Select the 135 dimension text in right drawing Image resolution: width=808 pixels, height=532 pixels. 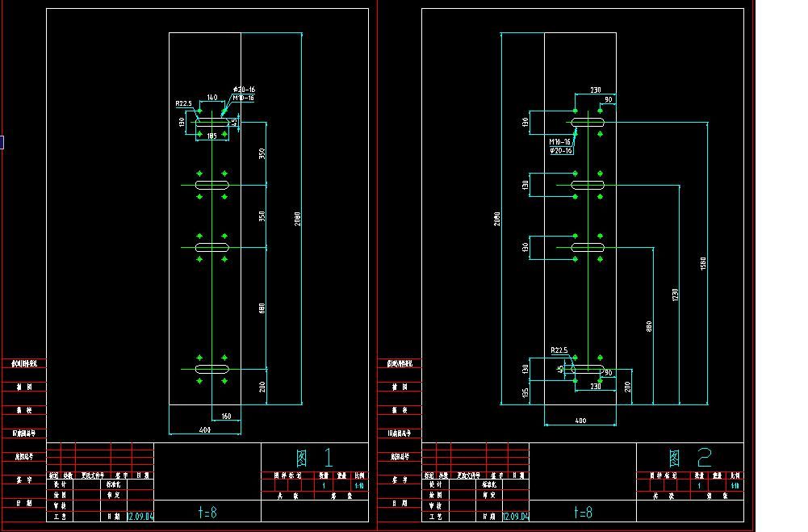(525, 392)
